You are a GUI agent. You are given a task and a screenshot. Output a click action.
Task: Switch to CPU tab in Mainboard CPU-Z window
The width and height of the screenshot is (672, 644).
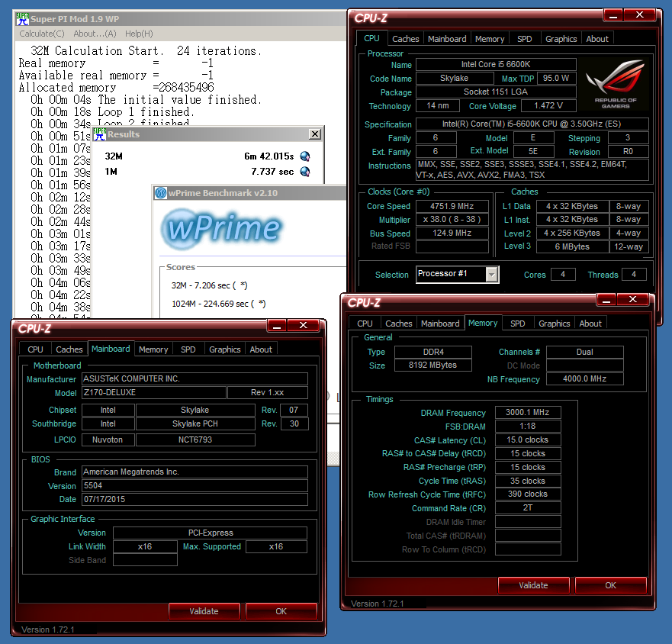pyautogui.click(x=35, y=349)
